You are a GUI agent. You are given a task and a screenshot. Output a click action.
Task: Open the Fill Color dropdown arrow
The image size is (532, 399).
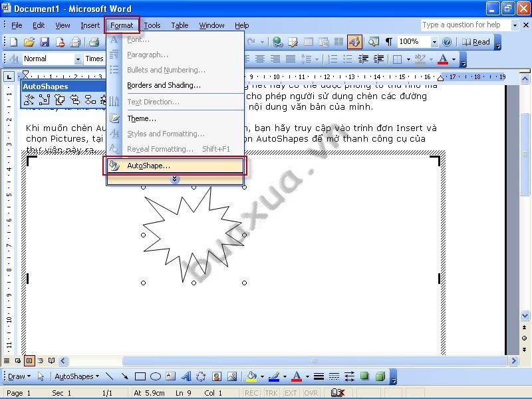point(262,376)
